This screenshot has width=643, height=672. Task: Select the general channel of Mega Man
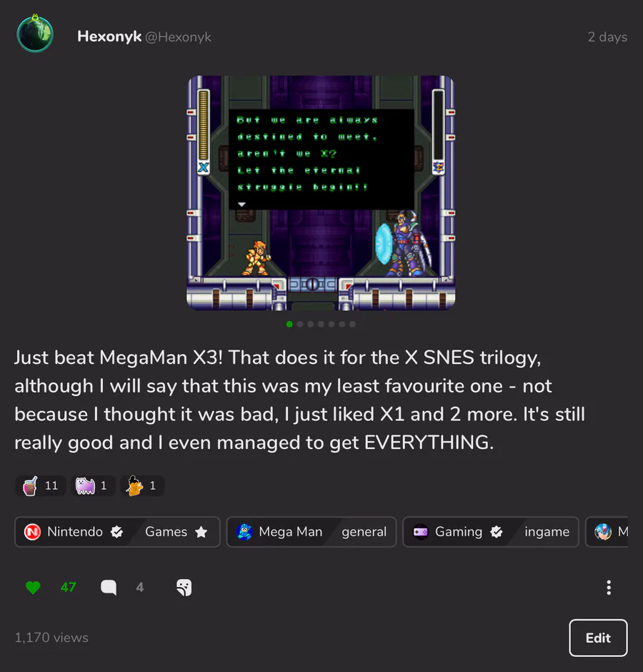[x=364, y=532]
